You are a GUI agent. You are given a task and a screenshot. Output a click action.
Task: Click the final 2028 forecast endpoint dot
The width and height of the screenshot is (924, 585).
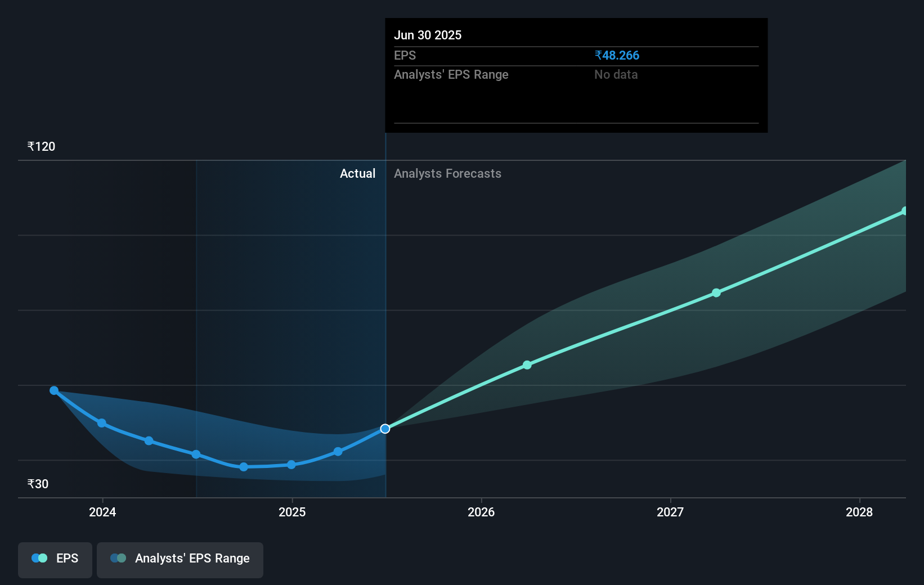[904, 211]
